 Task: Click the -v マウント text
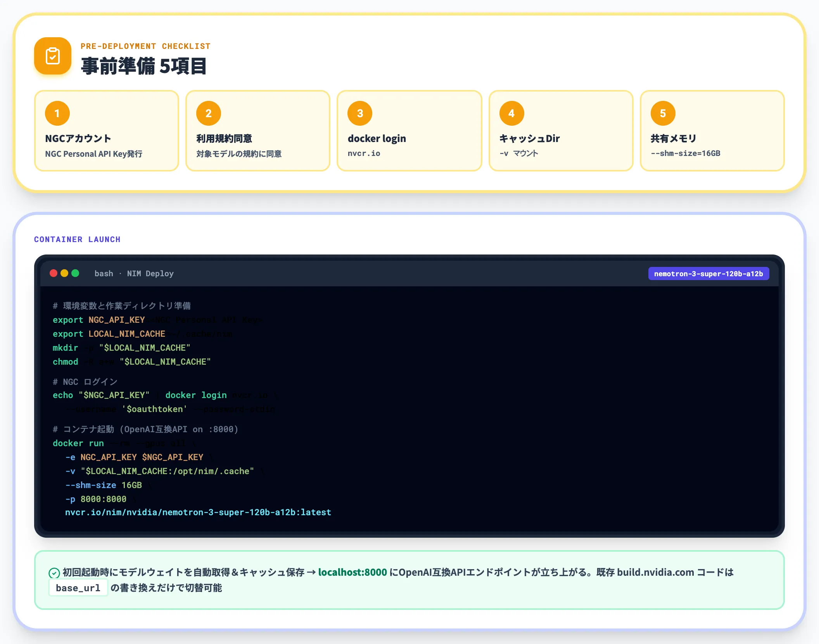[x=519, y=153]
